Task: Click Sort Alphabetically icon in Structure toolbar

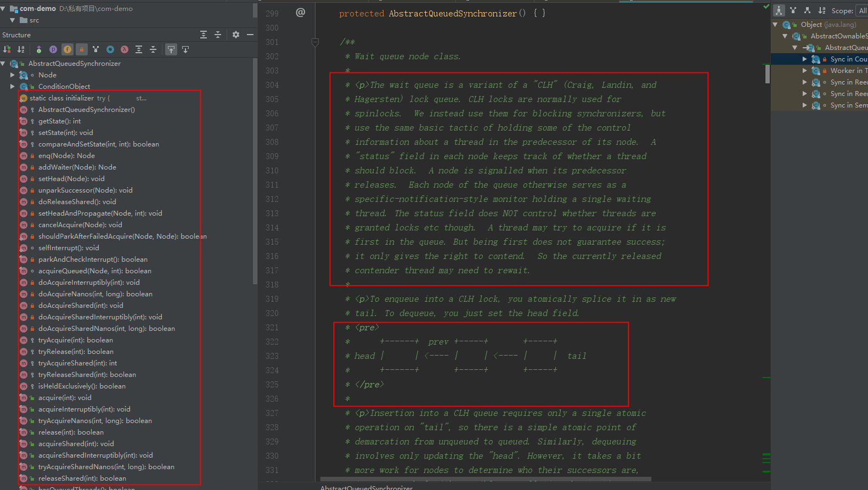Action: pos(21,49)
